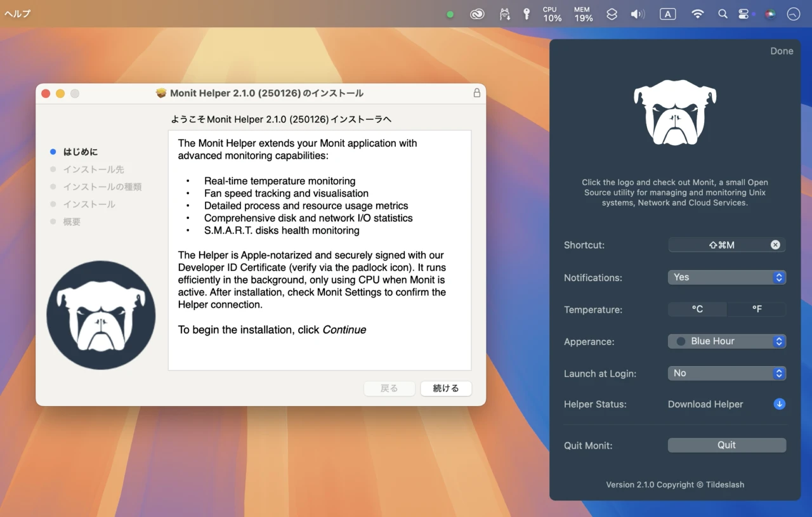
Task: Click the 続ける button
Action: tap(446, 388)
